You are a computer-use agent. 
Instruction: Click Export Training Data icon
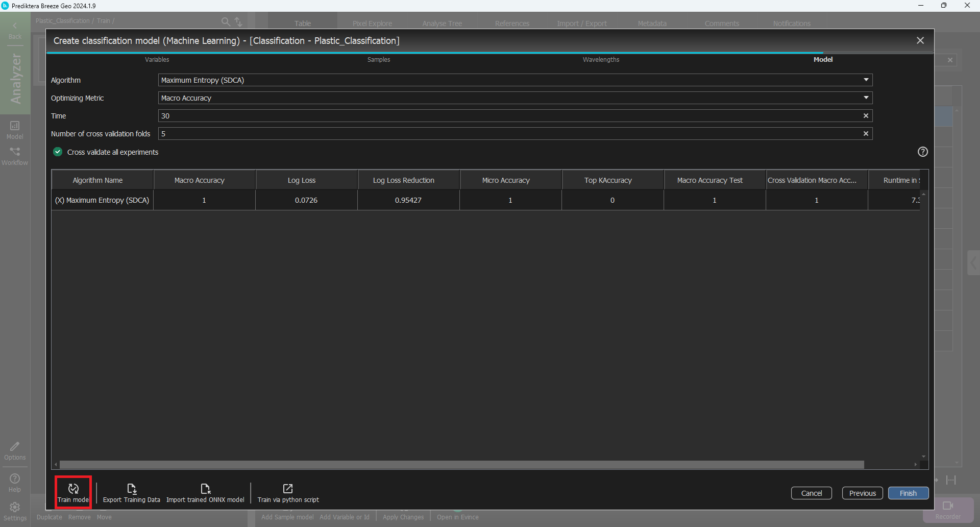132,489
